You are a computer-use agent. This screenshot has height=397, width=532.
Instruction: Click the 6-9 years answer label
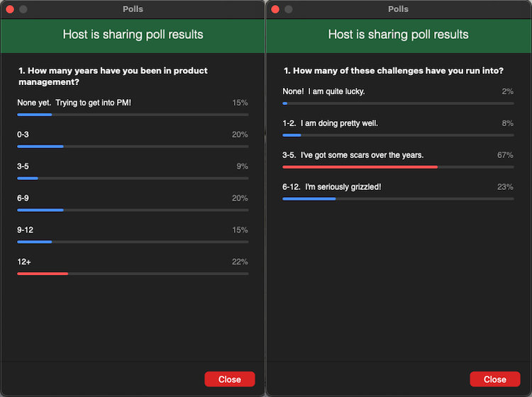point(23,198)
